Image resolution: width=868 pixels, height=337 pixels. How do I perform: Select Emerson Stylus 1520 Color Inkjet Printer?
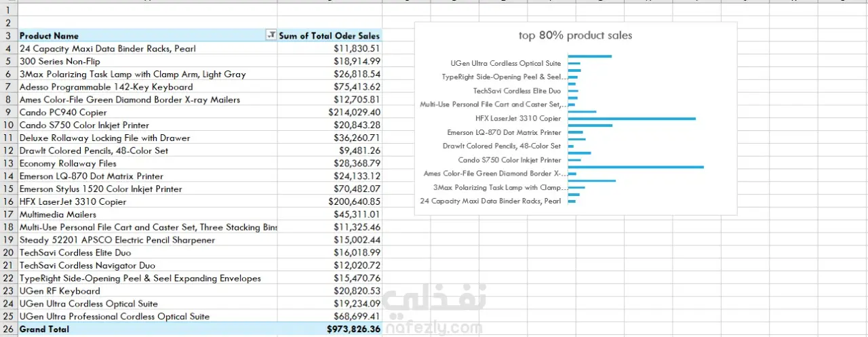pos(147,189)
